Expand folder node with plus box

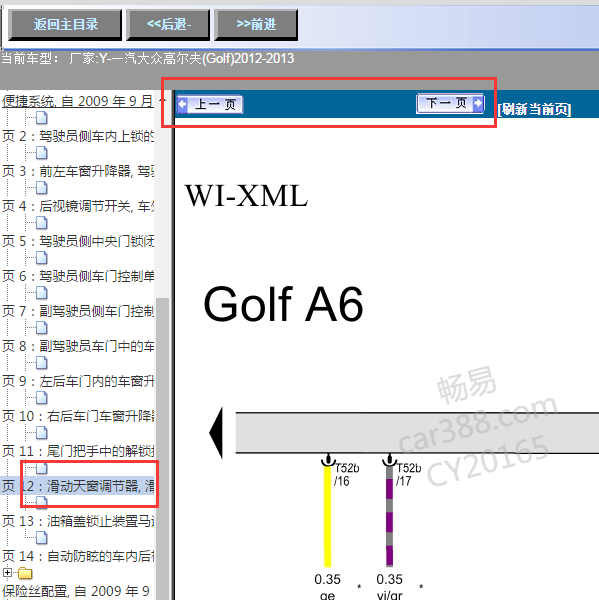pos(7,572)
